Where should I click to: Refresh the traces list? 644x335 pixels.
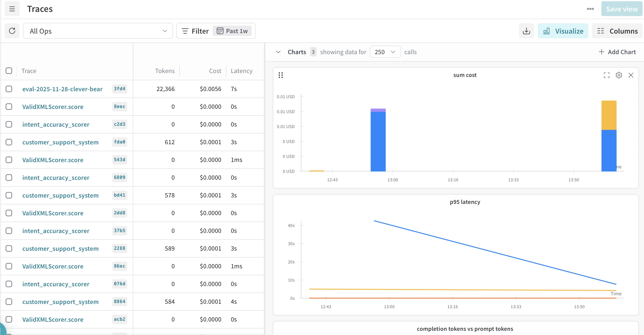tap(12, 31)
